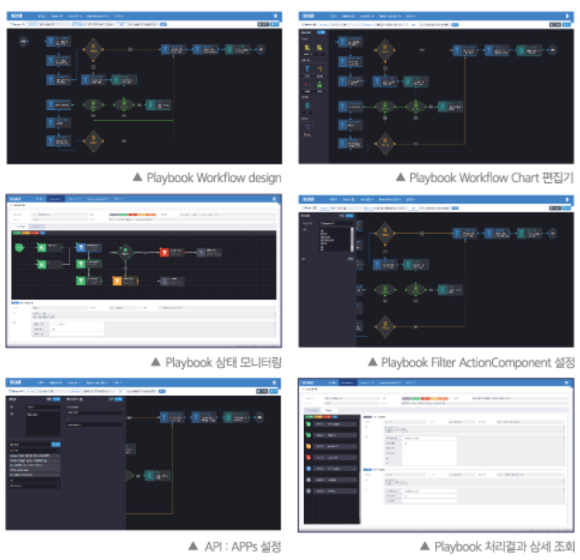Click the green start node in monitoring flow
This screenshot has height=560, width=580.
click(19, 247)
